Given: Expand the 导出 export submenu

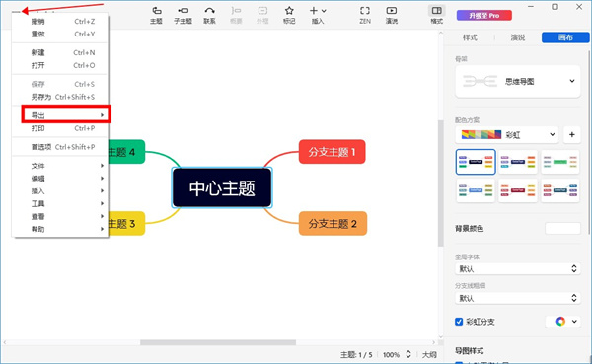Looking at the screenshot, I should click(66, 114).
